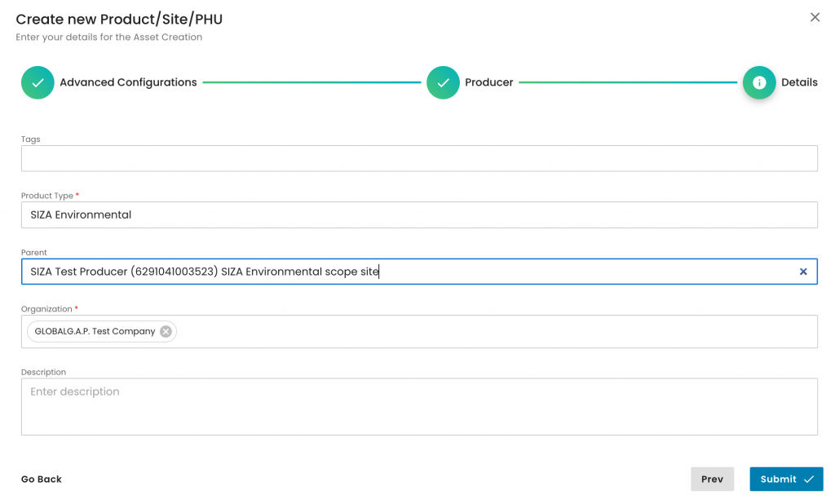This screenshot has width=835, height=504.
Task: Click the checkmark icon inside the Submit button
Action: (x=808, y=480)
